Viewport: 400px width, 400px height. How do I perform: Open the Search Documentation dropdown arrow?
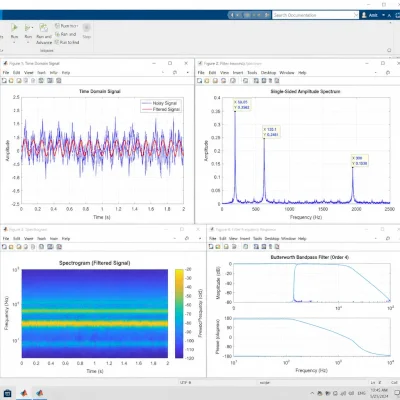click(x=356, y=15)
